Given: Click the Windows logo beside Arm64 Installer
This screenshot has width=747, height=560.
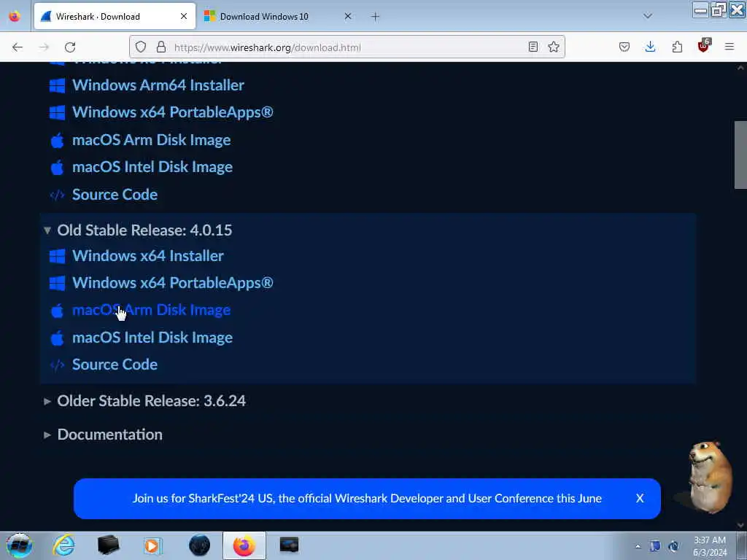Looking at the screenshot, I should coord(57,86).
